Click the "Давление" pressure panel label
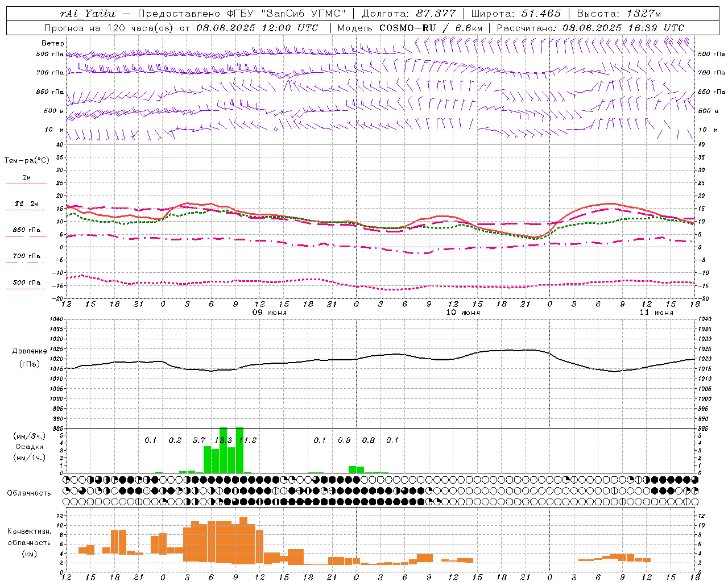 [30, 351]
